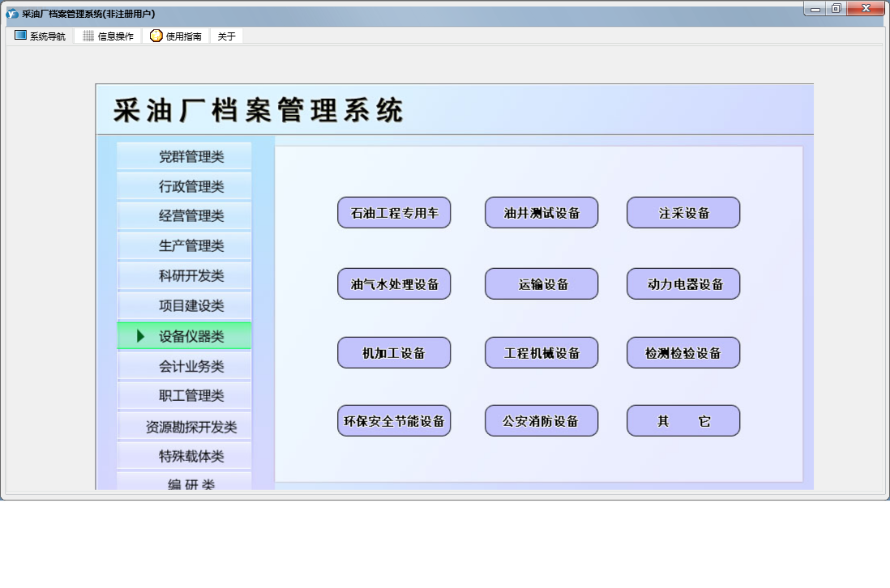Image resolution: width=890 pixels, height=588 pixels.
Task: Open 石油工程专用车 records
Action: click(394, 213)
